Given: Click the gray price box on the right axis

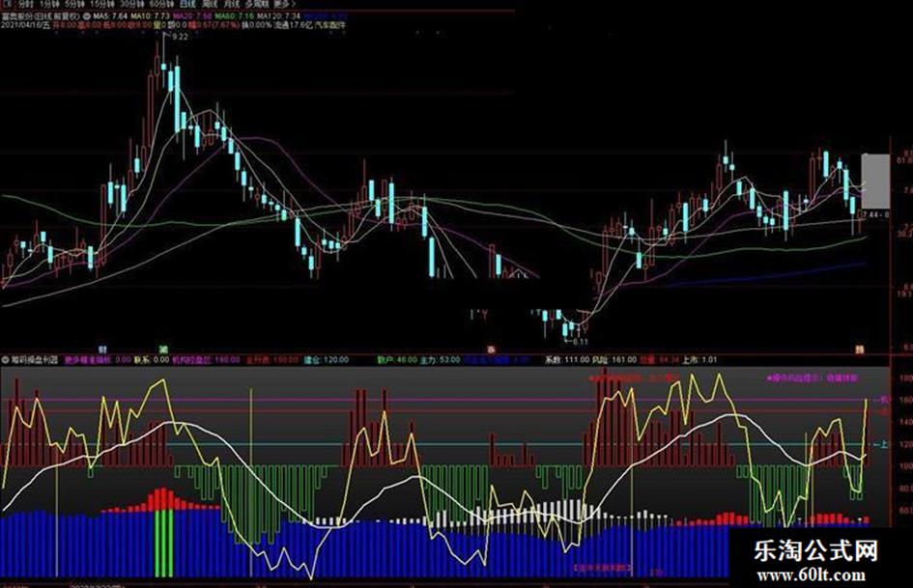Looking at the screenshot, I should 875,182.
